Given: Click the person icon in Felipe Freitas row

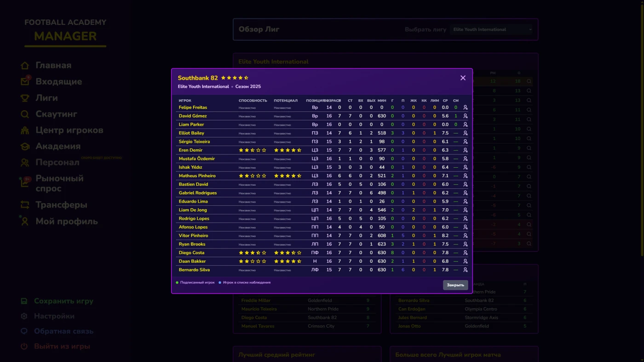Looking at the screenshot, I should click(x=465, y=107).
